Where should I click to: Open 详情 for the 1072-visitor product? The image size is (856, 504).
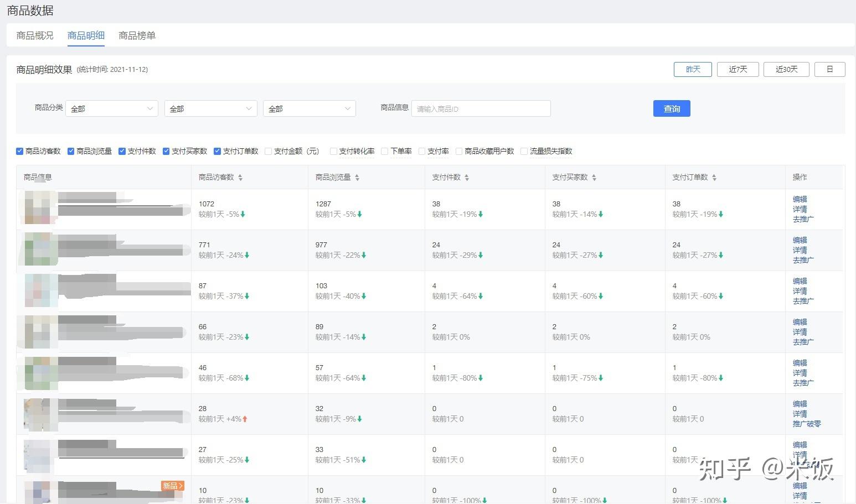pyautogui.click(x=800, y=209)
